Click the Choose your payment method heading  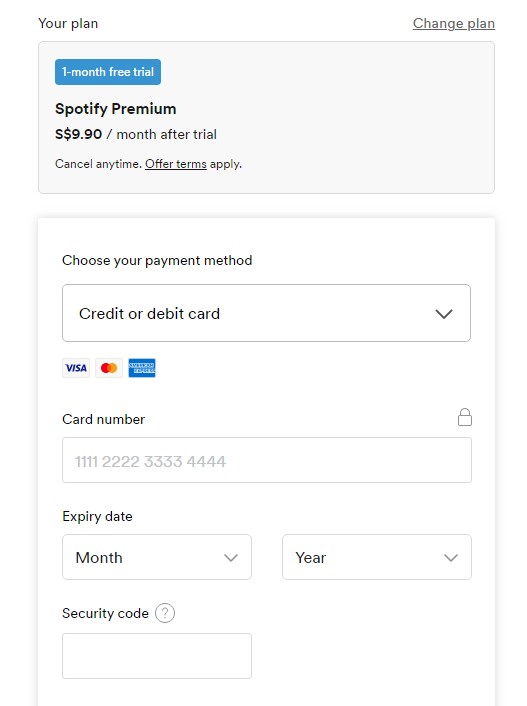tap(157, 261)
